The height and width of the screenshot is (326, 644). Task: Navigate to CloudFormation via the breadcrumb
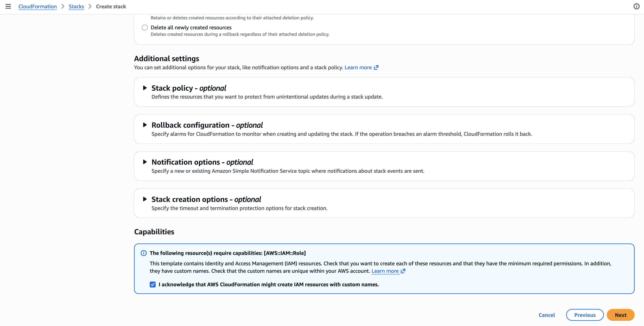37,6
